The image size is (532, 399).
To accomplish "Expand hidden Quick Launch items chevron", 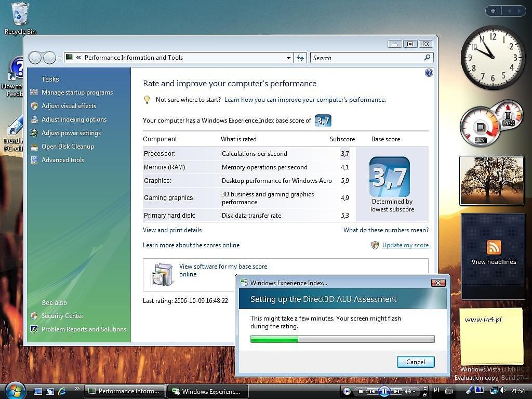I will 77,389.
